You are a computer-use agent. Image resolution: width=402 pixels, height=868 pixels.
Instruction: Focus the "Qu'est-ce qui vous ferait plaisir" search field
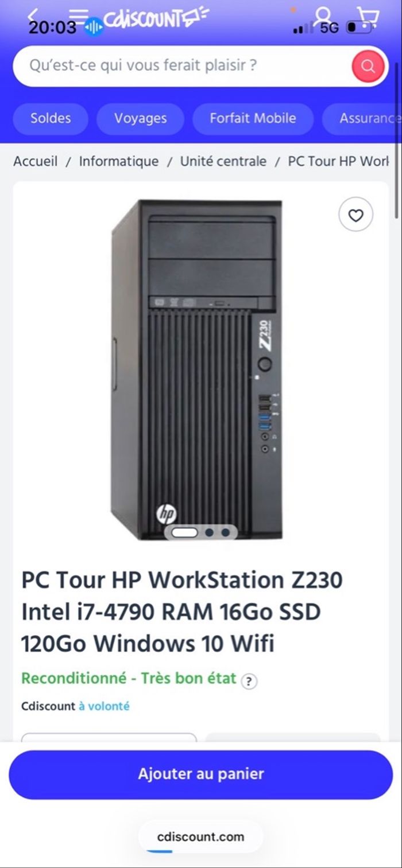184,66
